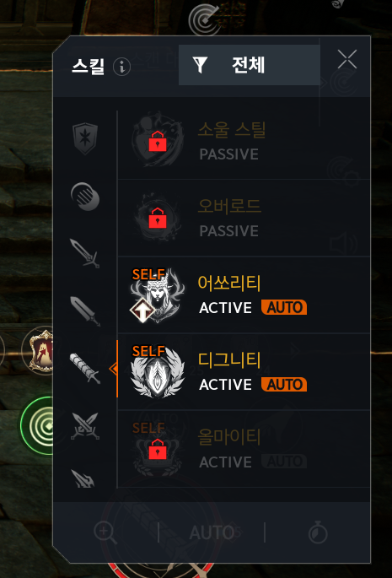This screenshot has width=392, height=578.
Task: Select the round fist category icon
Action: (85, 197)
